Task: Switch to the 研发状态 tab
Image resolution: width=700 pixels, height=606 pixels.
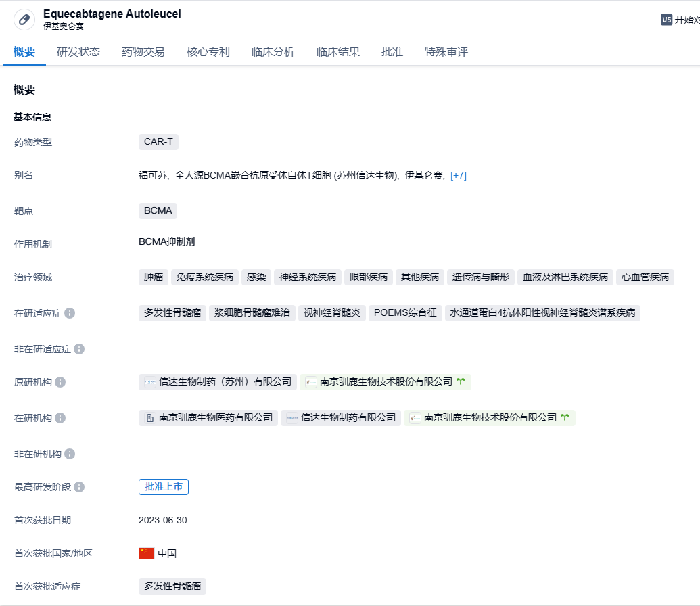Action: pyautogui.click(x=78, y=52)
